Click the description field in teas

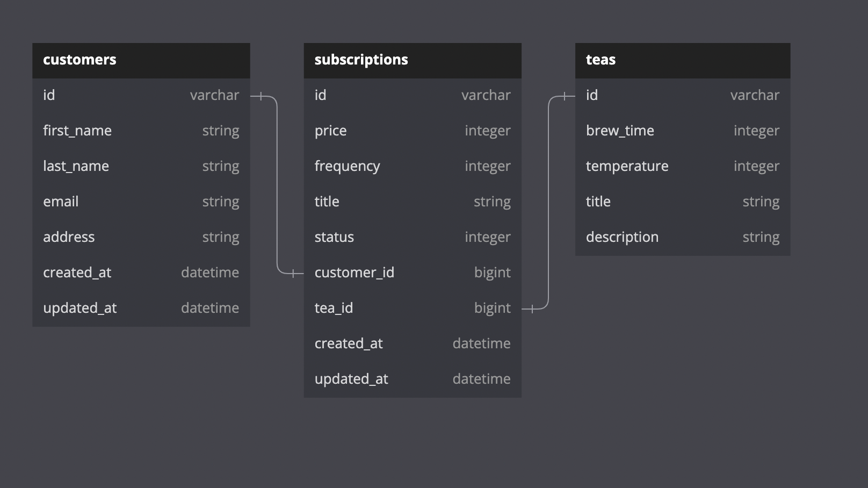[683, 237]
